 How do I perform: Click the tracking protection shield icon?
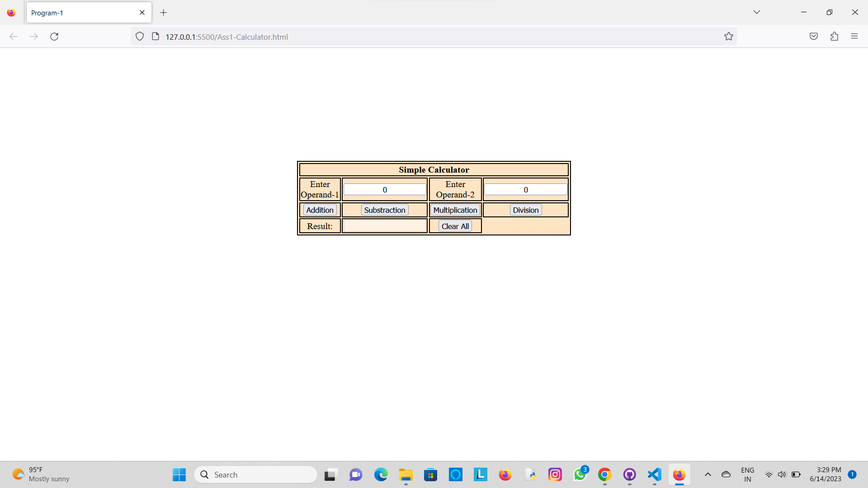[140, 36]
